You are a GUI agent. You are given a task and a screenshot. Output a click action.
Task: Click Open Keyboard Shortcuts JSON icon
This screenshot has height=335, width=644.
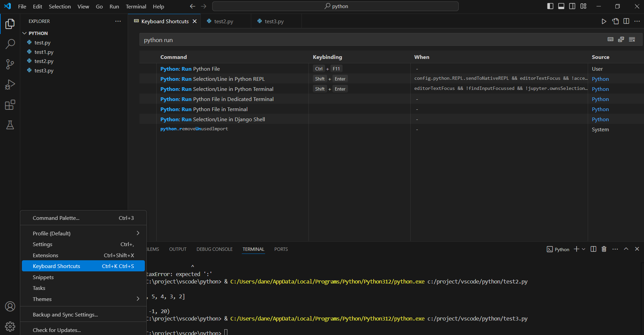pyautogui.click(x=615, y=21)
